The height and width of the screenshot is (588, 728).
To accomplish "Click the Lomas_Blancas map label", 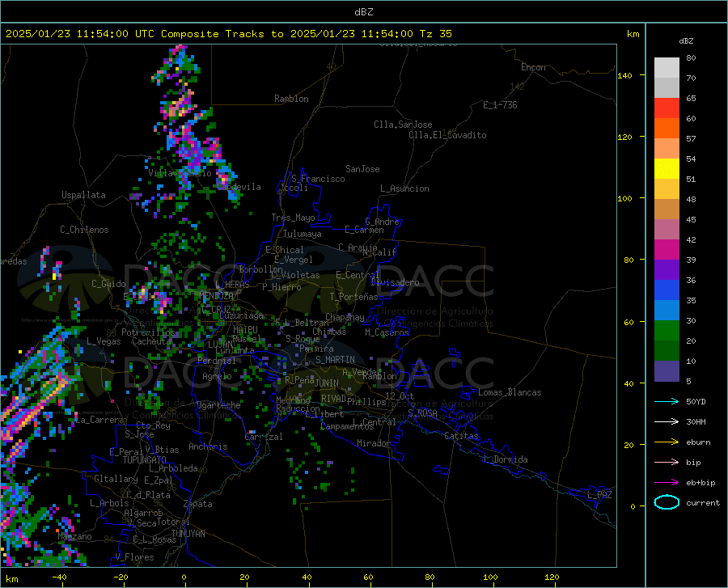I will (x=510, y=392).
